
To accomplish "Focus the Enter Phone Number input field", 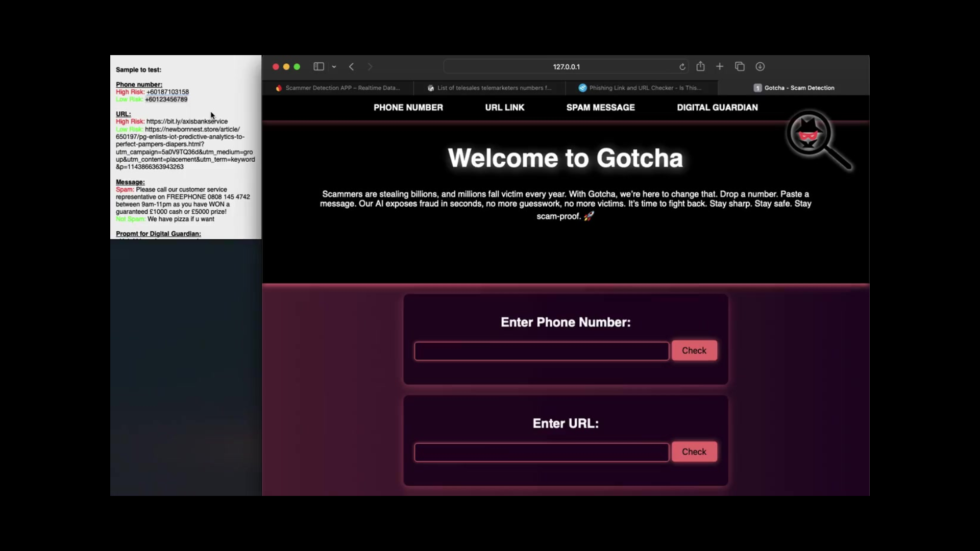I will pos(541,351).
